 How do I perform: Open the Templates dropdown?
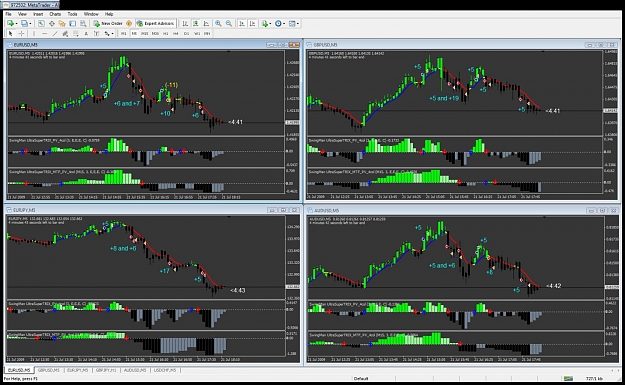click(294, 24)
